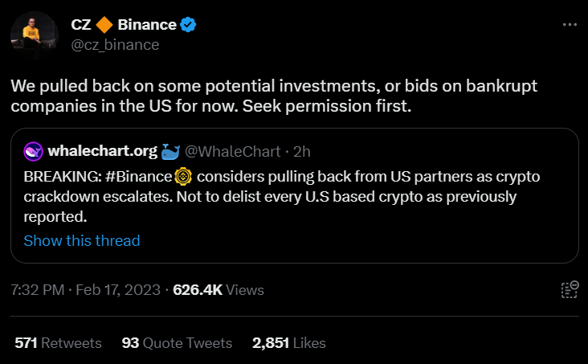
Task: Click the blue verified checkmark badge
Action: (x=188, y=25)
